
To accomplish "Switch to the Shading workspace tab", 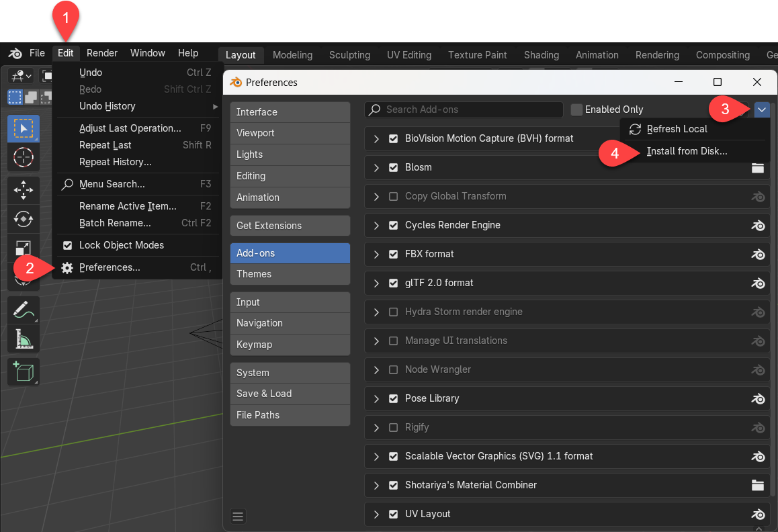I will point(542,55).
